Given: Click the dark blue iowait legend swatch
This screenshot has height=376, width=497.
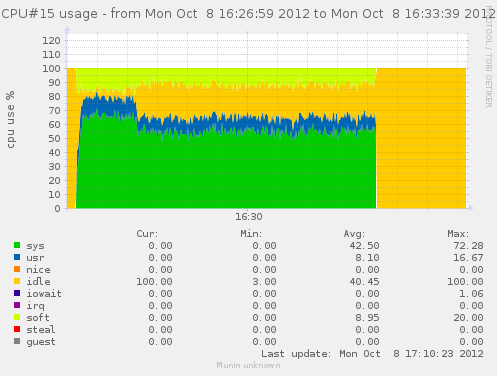Looking at the screenshot, I should coord(17,293).
